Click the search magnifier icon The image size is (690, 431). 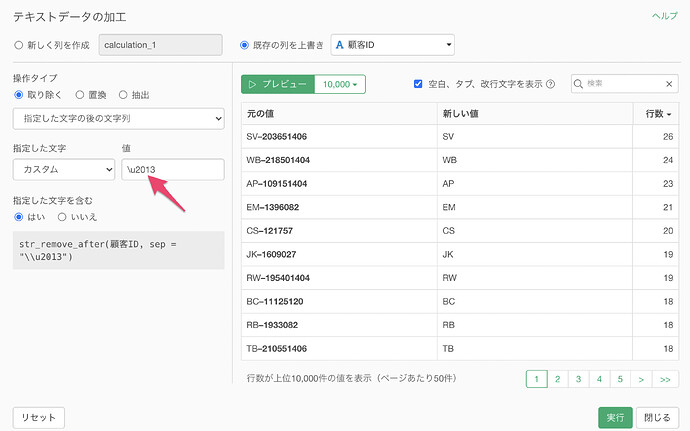pyautogui.click(x=578, y=84)
